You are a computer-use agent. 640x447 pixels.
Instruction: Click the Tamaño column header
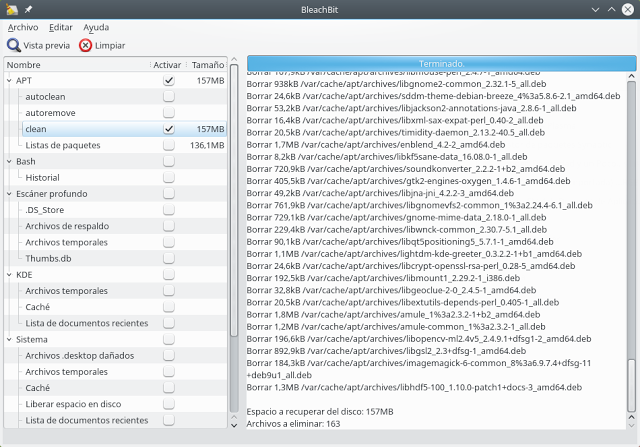pyautogui.click(x=207, y=64)
